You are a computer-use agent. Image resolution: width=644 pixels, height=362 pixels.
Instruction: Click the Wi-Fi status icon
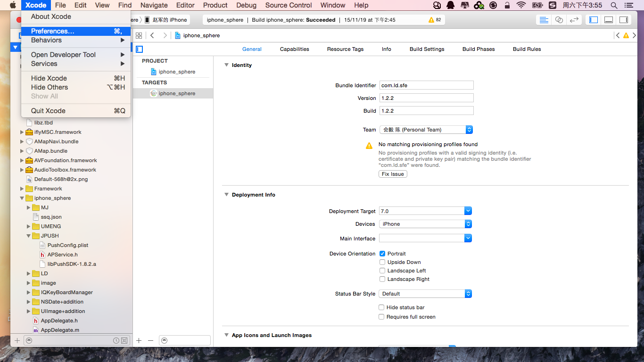521,5
